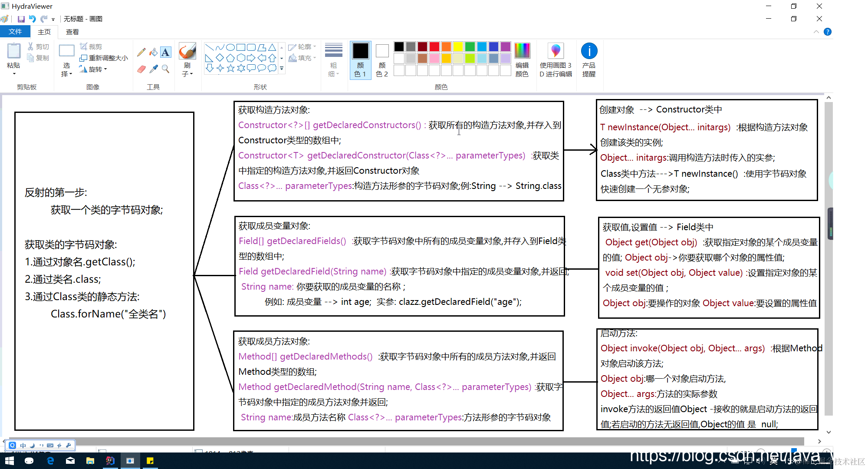Select the Text tool
Viewport: 868px width, 469px height.
pos(165,53)
